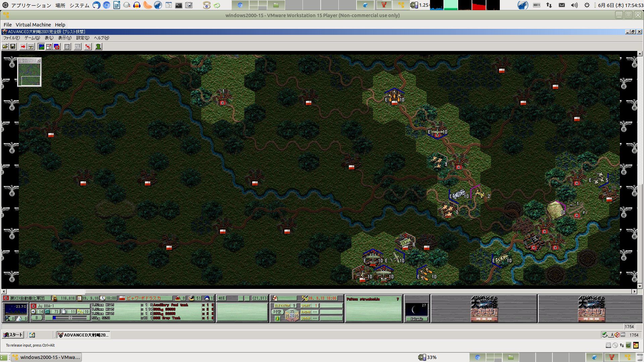
Task: Launch Thunderbird from the top panel
Action: 96,5
